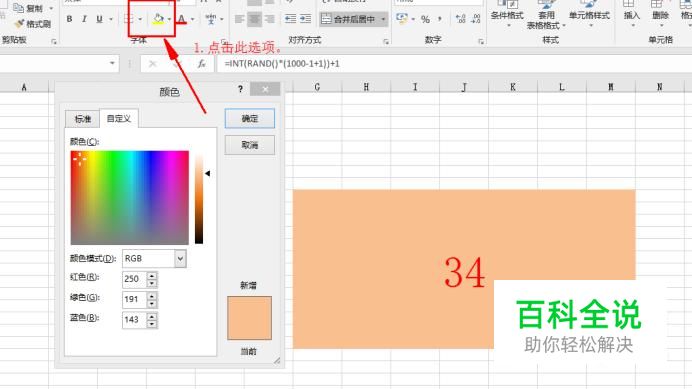Increase the blue value with the up spinner
692x389 pixels.
pyautogui.click(x=152, y=316)
